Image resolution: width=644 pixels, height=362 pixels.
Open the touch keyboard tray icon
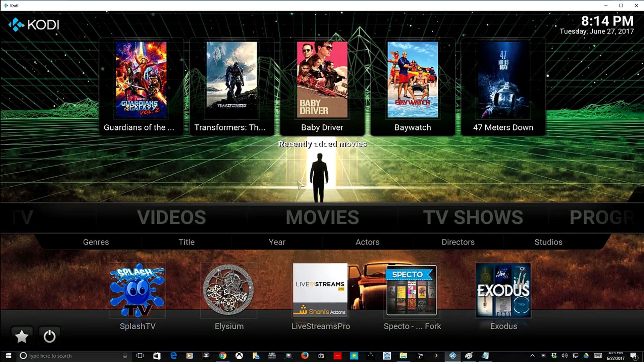[x=598, y=356]
